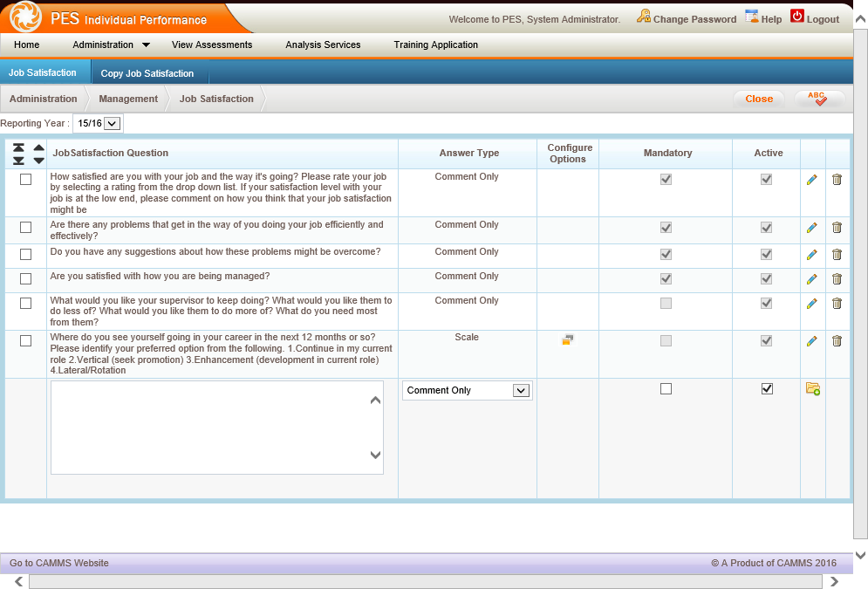Click the spell check ABC icon
The width and height of the screenshot is (868, 589).
click(818, 99)
